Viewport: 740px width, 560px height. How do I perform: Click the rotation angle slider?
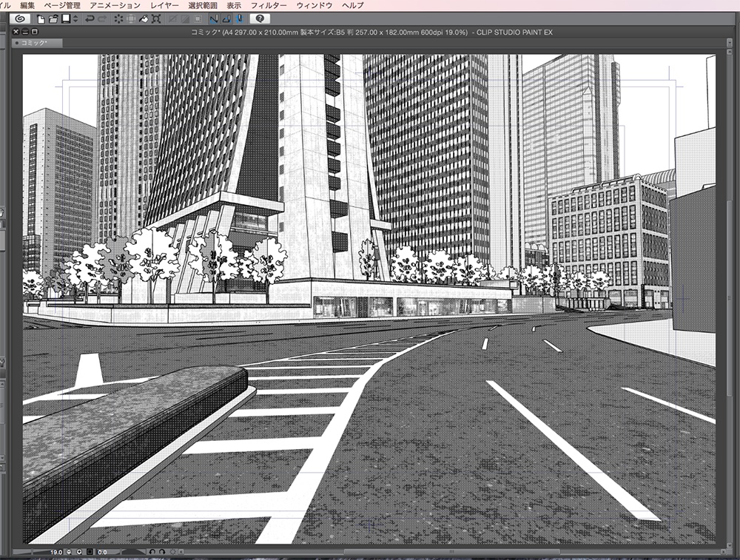[x=133, y=552]
